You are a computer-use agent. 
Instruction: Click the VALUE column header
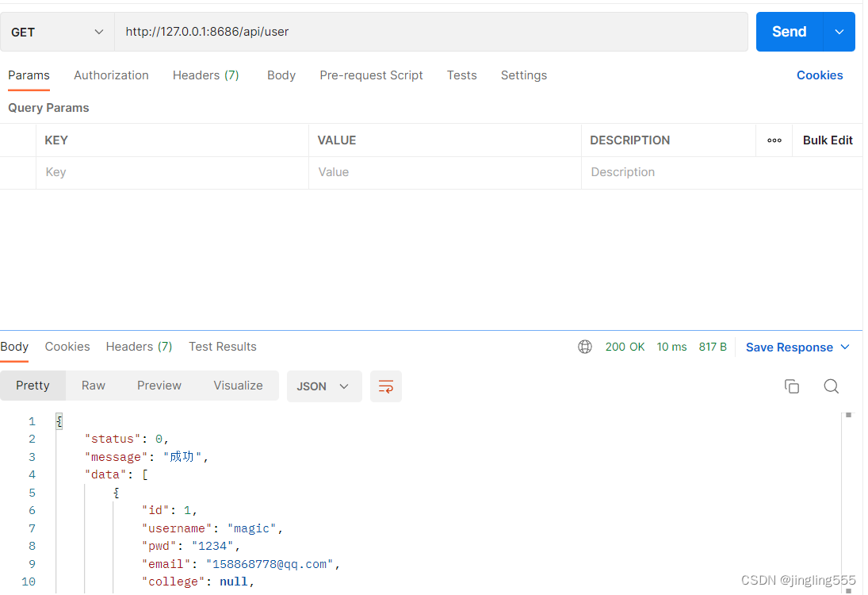click(337, 140)
